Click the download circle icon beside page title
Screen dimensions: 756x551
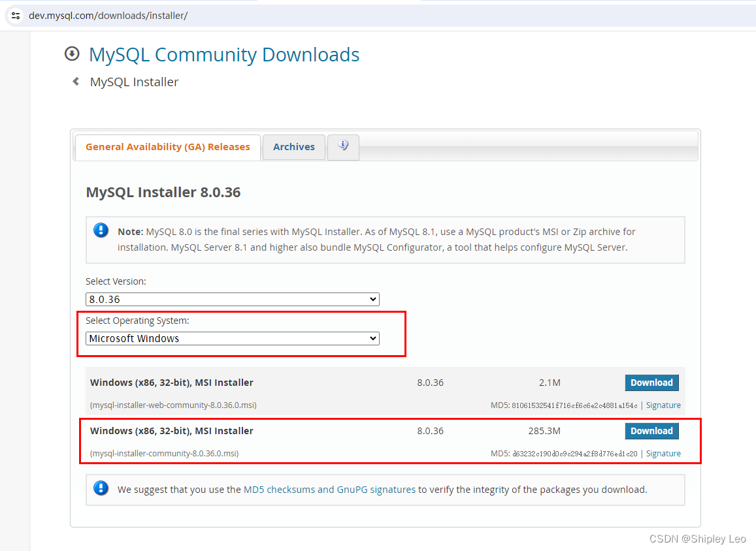click(x=72, y=54)
